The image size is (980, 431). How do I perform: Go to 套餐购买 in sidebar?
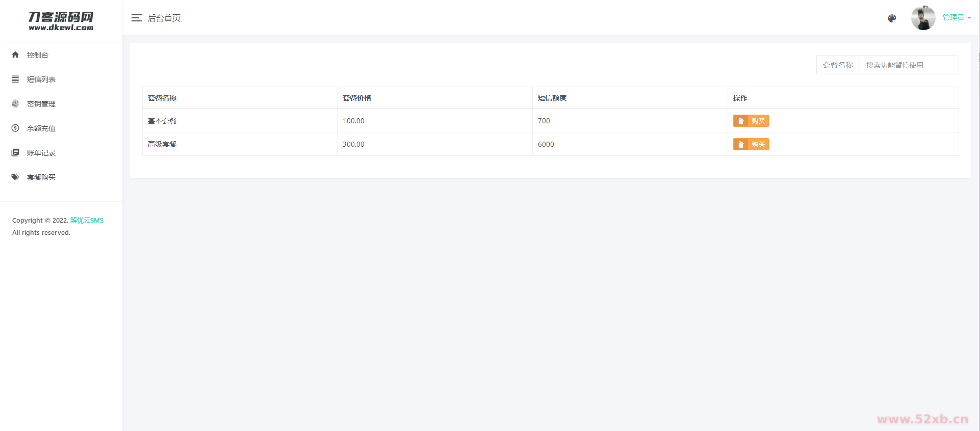tap(41, 177)
